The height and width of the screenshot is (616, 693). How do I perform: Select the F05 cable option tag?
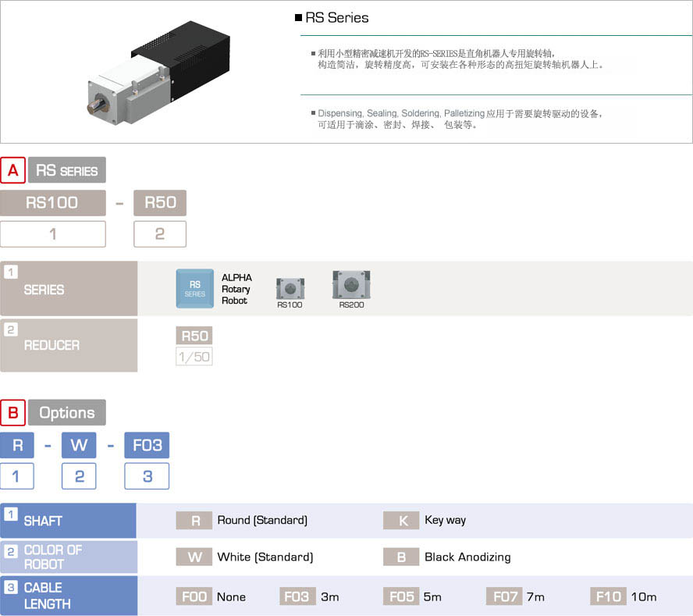tap(401, 596)
